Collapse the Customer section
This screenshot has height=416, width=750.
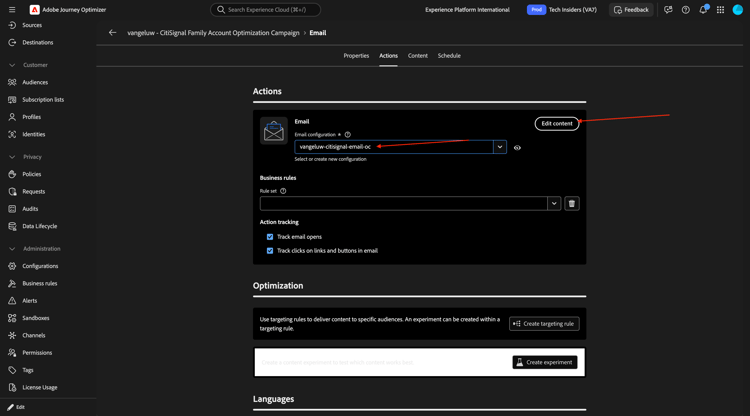(x=12, y=65)
